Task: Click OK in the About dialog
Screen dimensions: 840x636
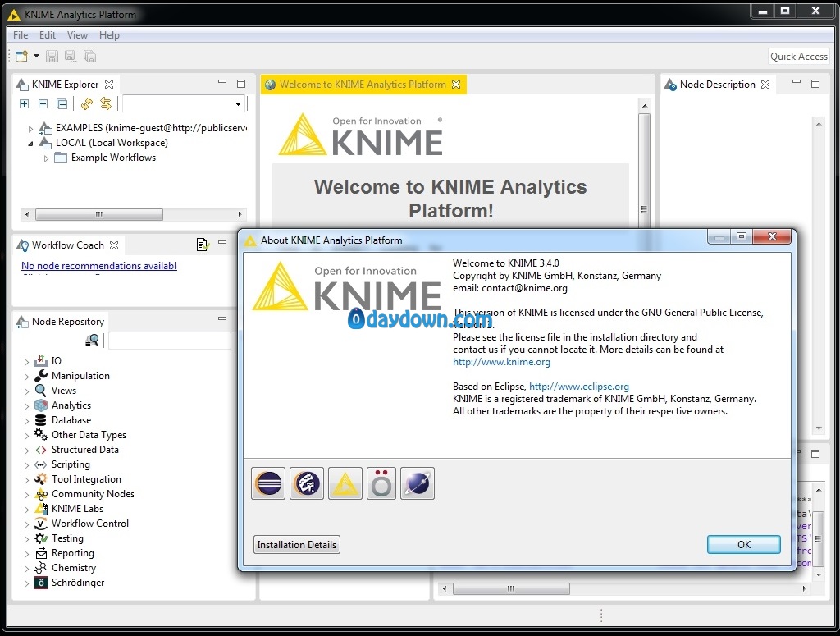Action: click(x=743, y=544)
